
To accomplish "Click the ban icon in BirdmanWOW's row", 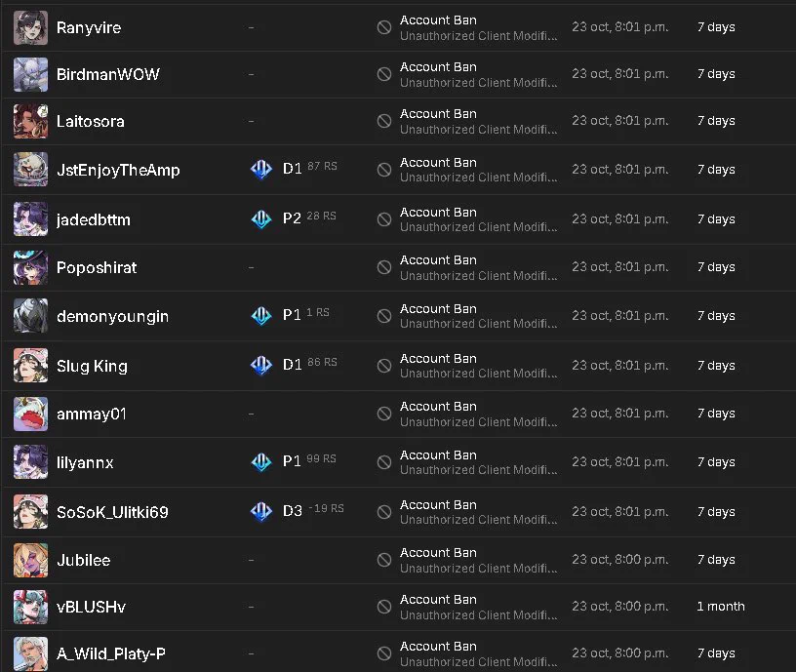I will coord(384,74).
